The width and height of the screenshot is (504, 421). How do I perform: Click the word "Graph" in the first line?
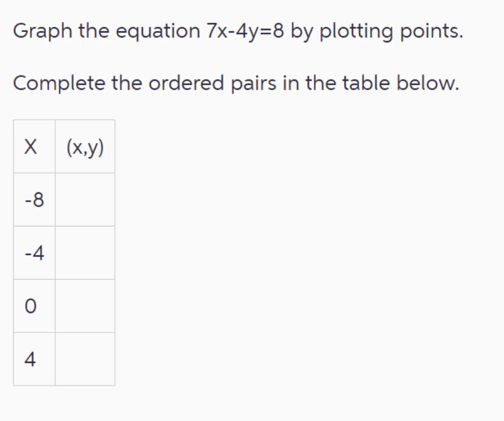click(x=42, y=31)
